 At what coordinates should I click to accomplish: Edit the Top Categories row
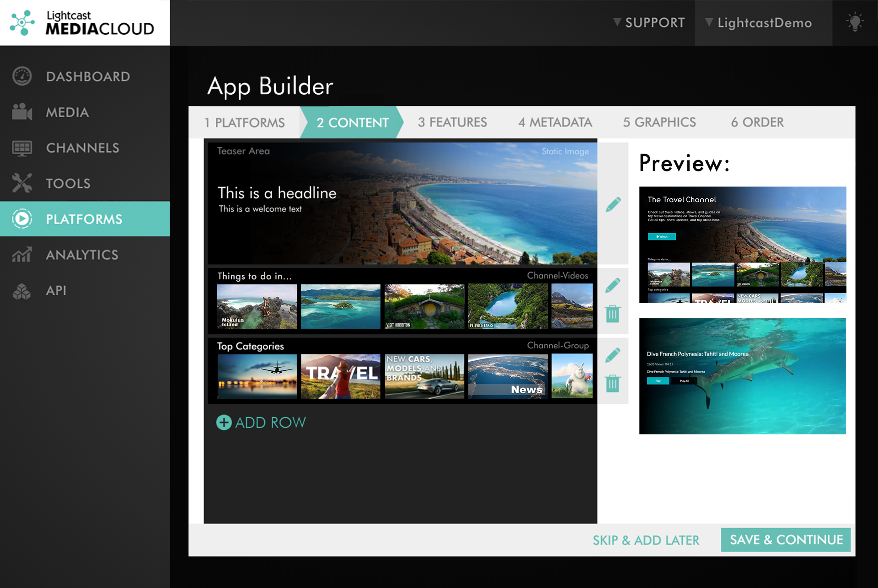[x=612, y=355]
